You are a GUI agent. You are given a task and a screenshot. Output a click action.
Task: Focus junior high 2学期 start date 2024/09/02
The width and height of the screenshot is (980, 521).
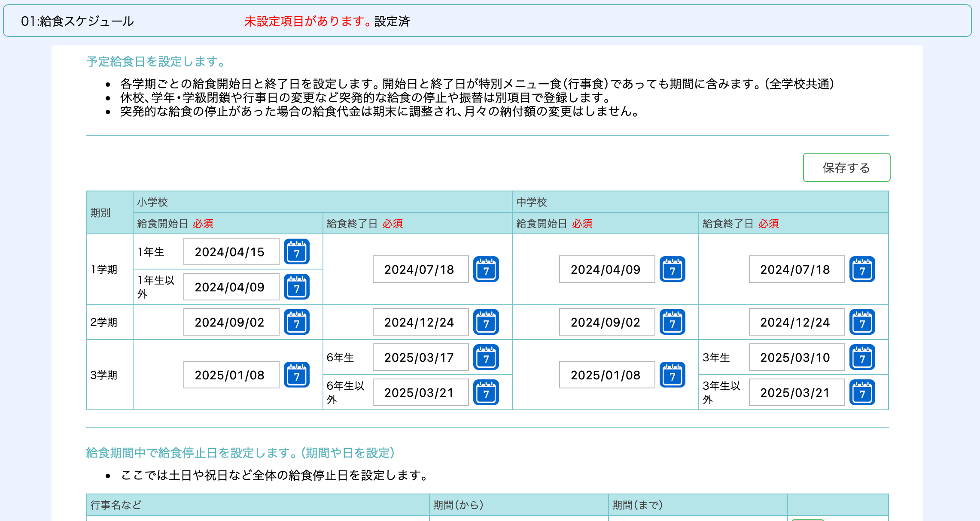[x=606, y=322]
